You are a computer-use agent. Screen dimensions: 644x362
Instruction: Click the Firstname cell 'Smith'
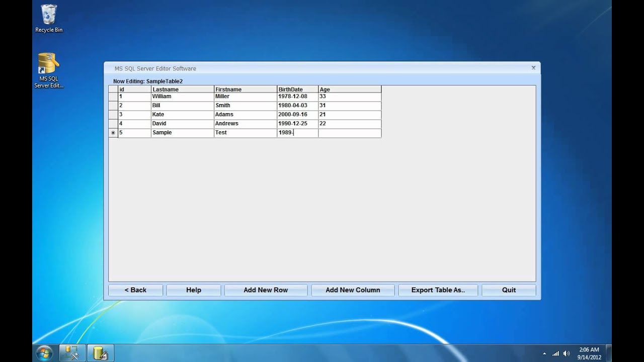coord(246,106)
